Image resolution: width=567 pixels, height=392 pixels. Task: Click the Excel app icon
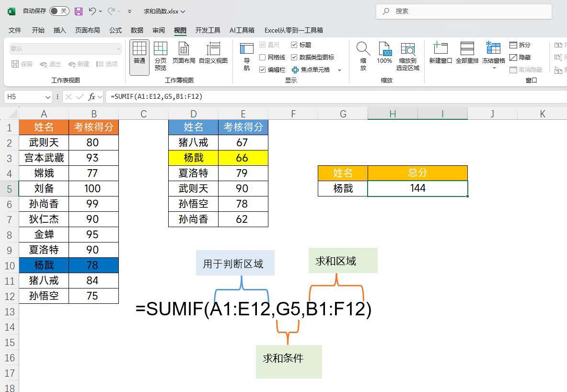[11, 11]
